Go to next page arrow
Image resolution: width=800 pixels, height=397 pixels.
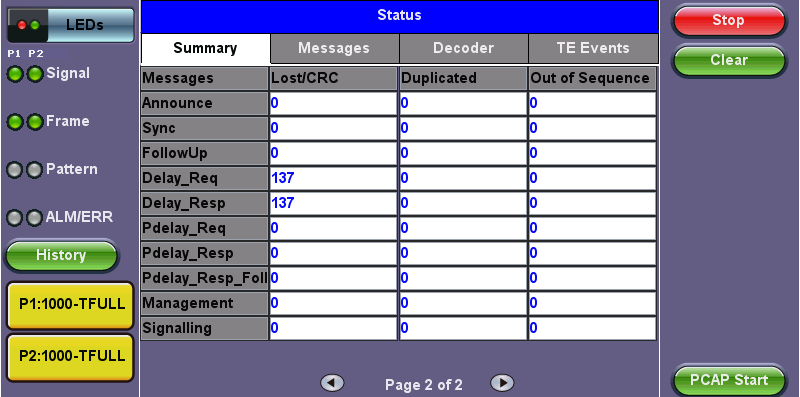click(x=502, y=383)
